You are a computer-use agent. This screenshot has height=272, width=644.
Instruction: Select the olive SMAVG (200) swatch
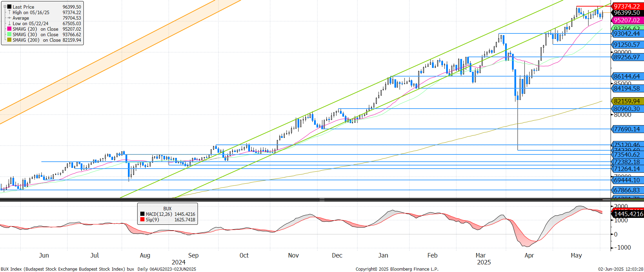(9, 40)
